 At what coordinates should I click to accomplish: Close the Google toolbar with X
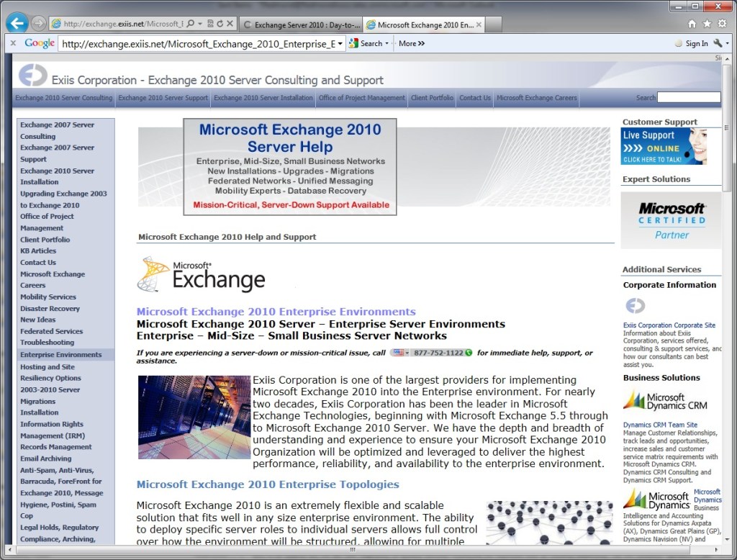point(13,43)
